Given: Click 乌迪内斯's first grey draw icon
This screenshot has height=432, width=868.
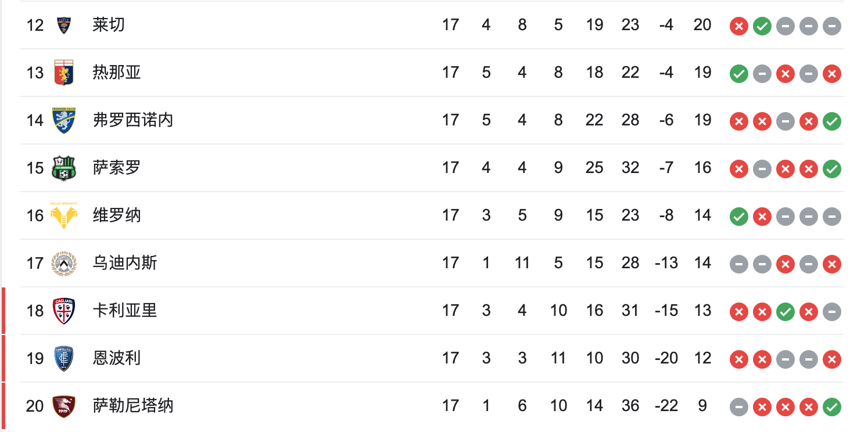Looking at the screenshot, I should 739,264.
